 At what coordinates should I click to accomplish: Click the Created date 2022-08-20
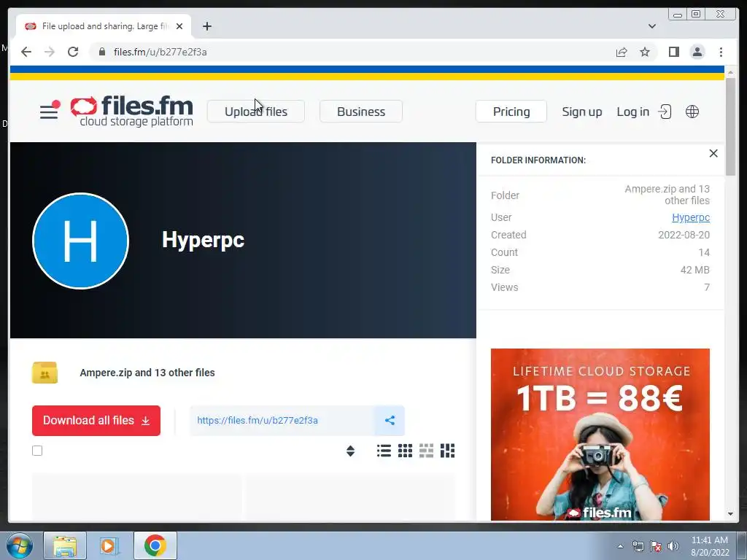(684, 235)
